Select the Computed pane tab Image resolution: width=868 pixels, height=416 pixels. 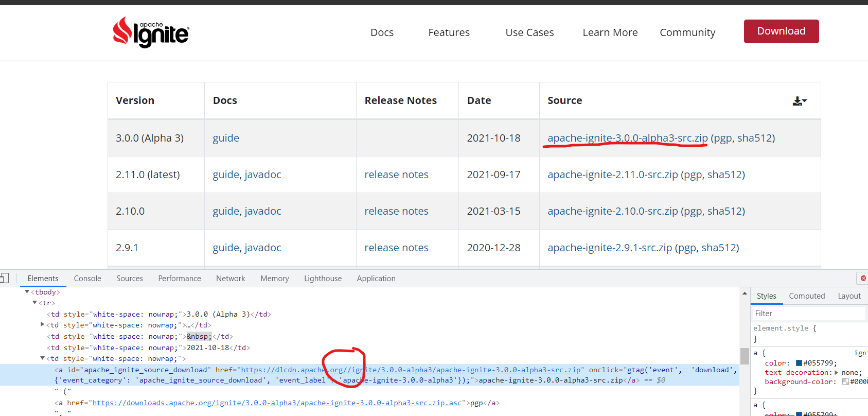tap(807, 296)
